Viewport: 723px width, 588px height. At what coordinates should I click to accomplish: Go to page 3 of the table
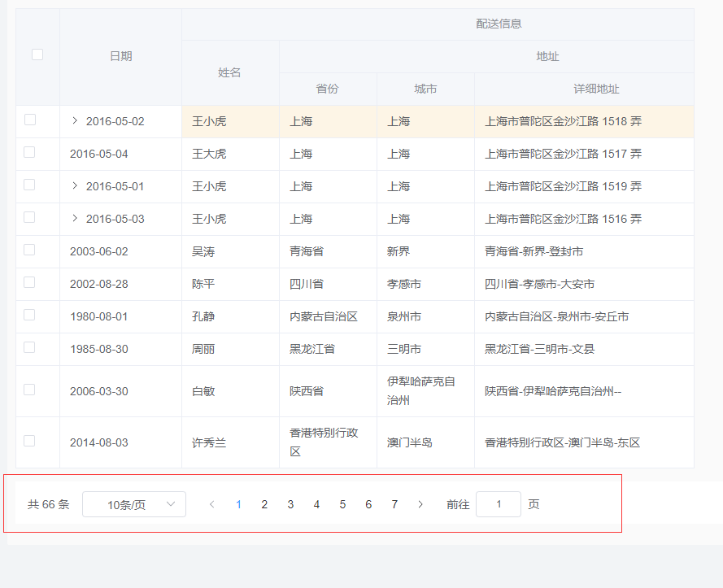(290, 504)
